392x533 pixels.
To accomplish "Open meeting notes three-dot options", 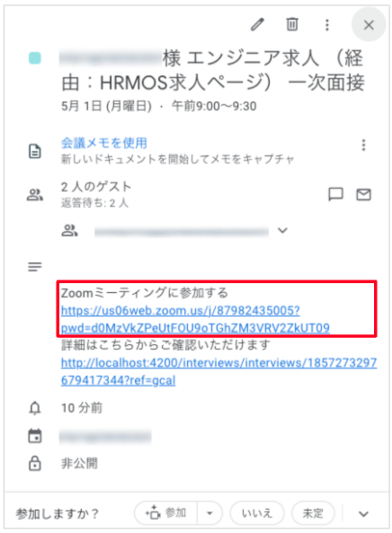I will (363, 145).
